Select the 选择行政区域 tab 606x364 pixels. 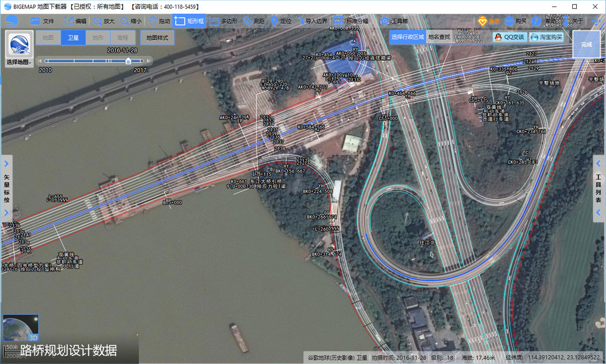click(408, 37)
